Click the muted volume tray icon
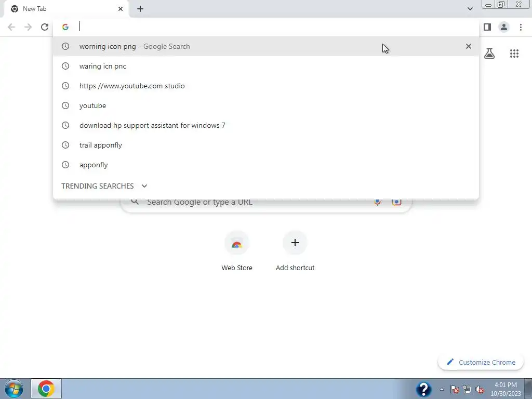Screen dimensions: 532x399 tap(480, 389)
